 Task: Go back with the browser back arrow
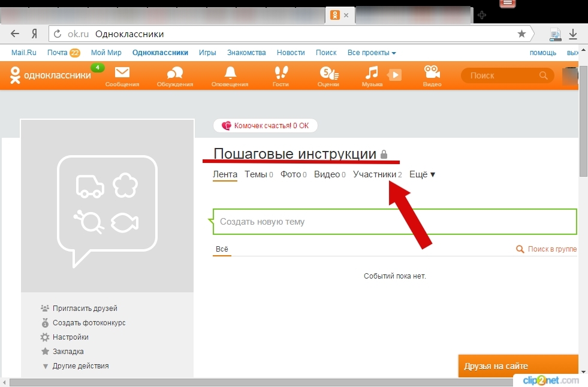point(14,34)
